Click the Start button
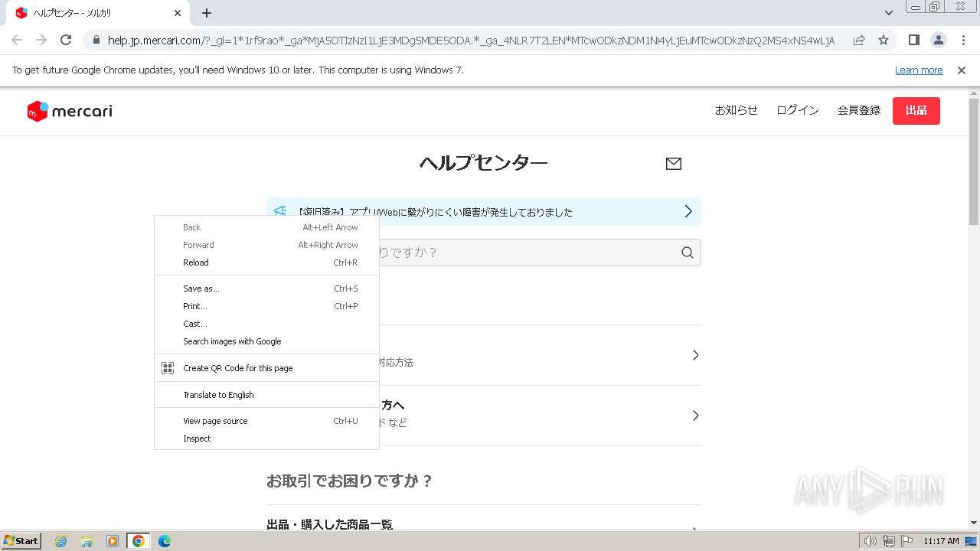 pyautogui.click(x=21, y=541)
